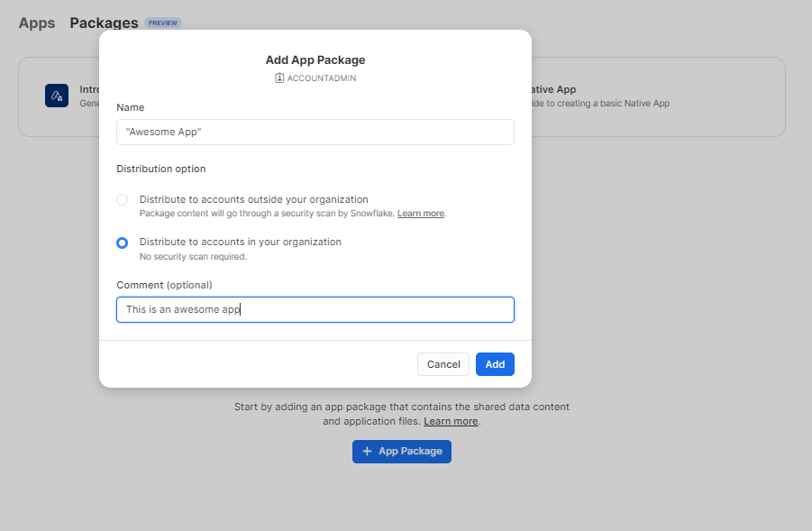Image resolution: width=812 pixels, height=531 pixels.
Task: Click Cancel in the dialog
Action: tap(442, 364)
